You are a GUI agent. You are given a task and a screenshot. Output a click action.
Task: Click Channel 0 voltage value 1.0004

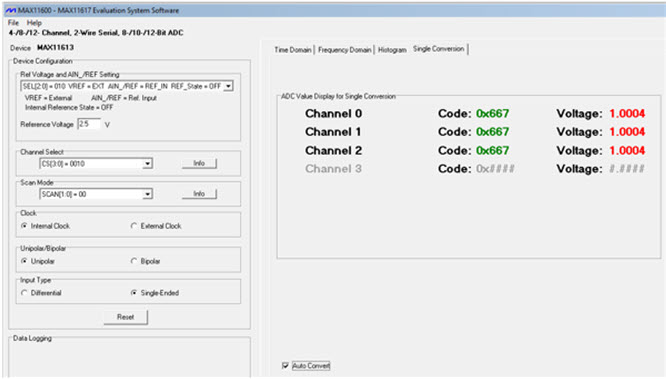[x=627, y=114]
